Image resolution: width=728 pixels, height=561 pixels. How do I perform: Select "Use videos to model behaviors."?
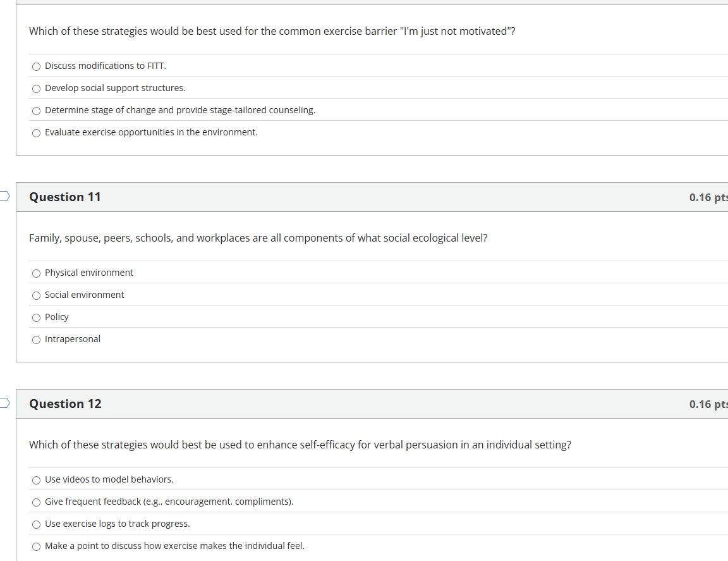click(x=36, y=480)
